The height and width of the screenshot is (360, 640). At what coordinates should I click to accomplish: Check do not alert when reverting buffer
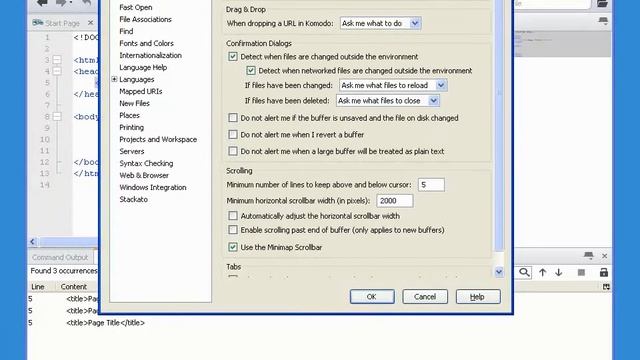233,134
